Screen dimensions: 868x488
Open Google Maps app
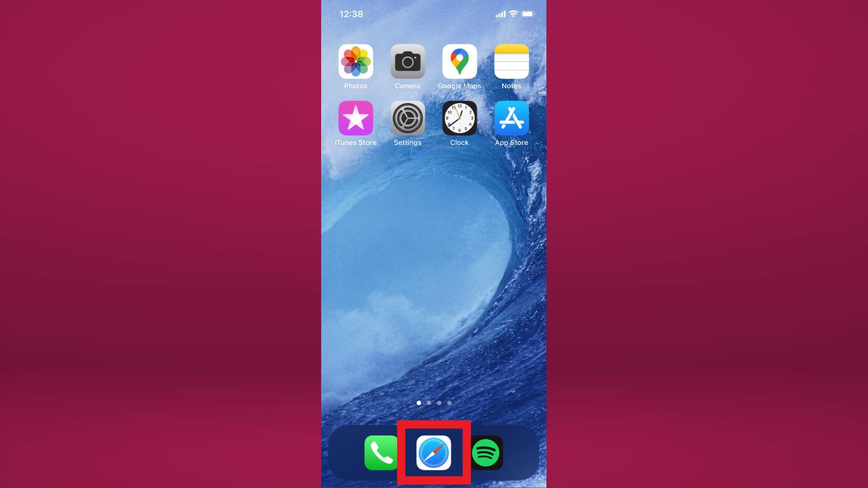[x=460, y=61]
